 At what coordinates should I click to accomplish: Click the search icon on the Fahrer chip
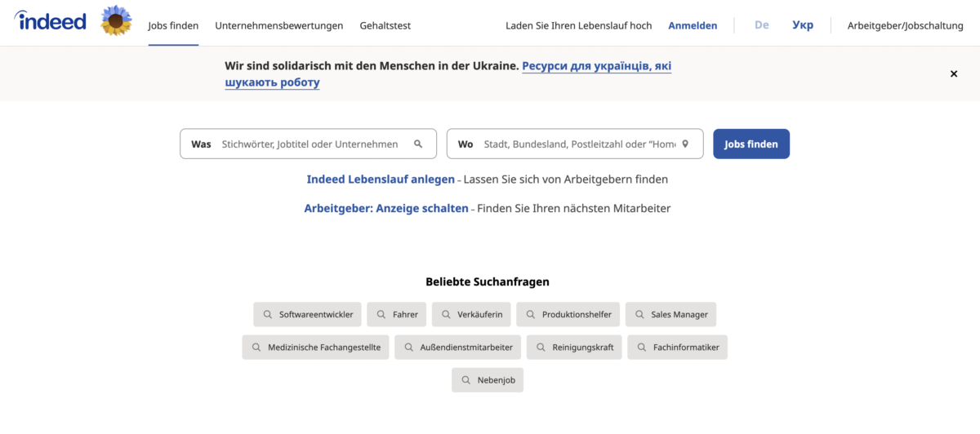[x=381, y=314]
